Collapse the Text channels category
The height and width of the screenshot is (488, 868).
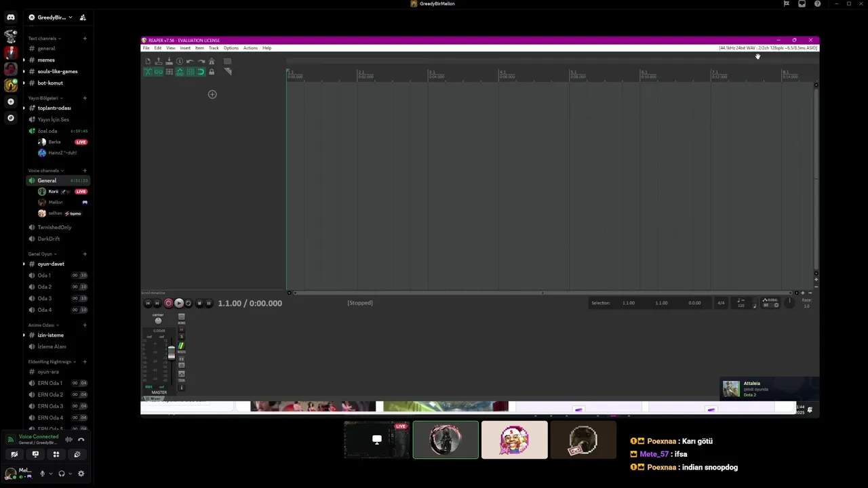pyautogui.click(x=44, y=39)
